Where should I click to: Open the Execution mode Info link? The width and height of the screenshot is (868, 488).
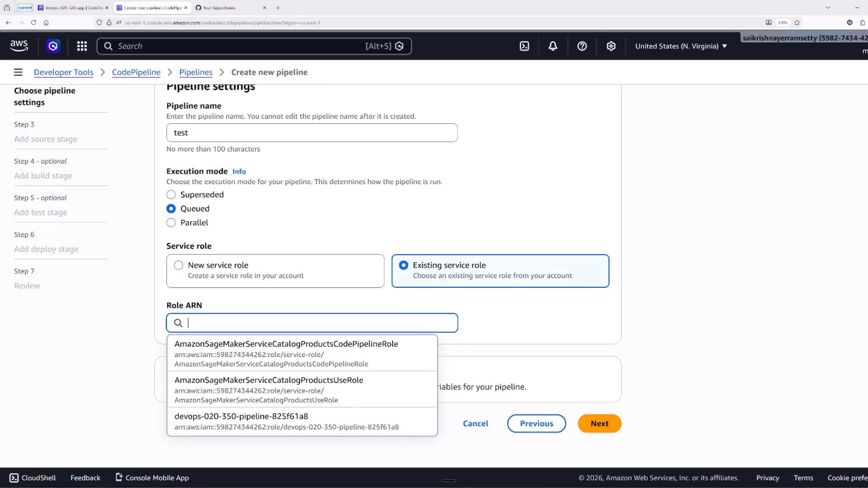pyautogui.click(x=239, y=172)
